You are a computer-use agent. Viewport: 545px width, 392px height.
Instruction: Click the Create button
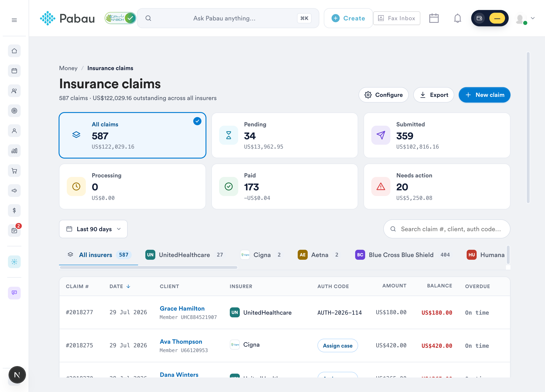[x=348, y=18]
